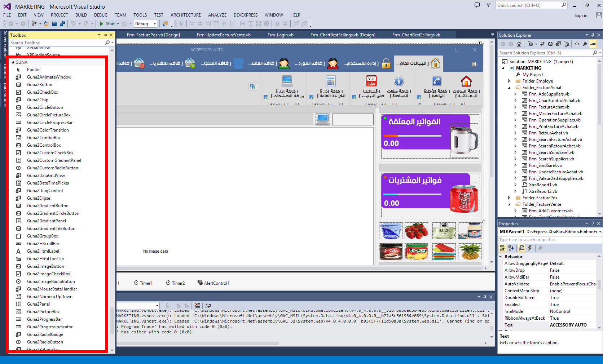This screenshot has height=364, width=603.
Task: Click the Collapse All icon in Solution Explorer
Action: [558, 44]
